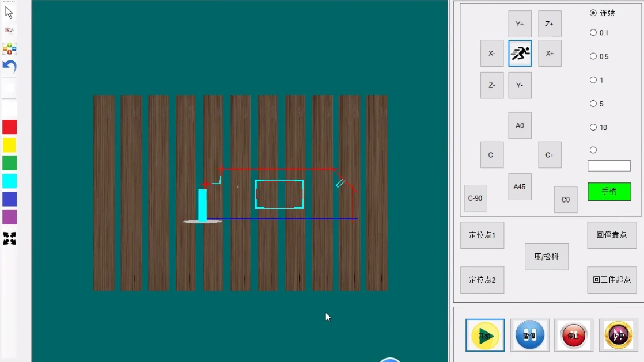The image size is (644, 362).
Task: Select the 0.5 step radio button
Action: point(593,56)
